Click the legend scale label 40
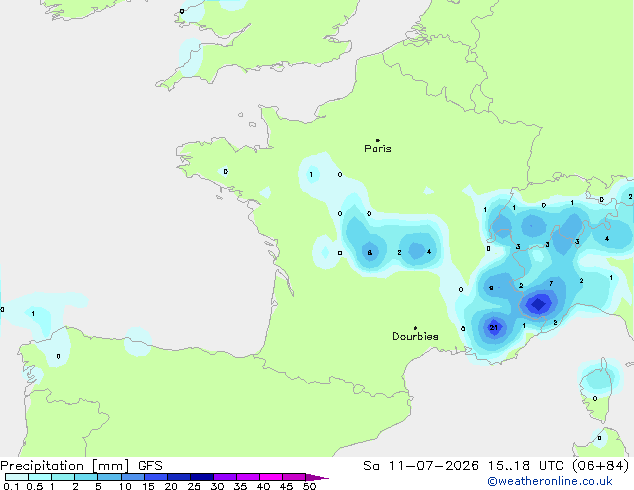The width and height of the screenshot is (634, 490). point(263,486)
